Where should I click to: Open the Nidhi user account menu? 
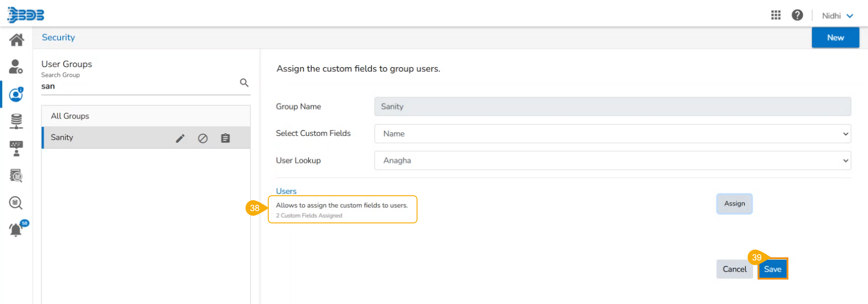click(837, 16)
